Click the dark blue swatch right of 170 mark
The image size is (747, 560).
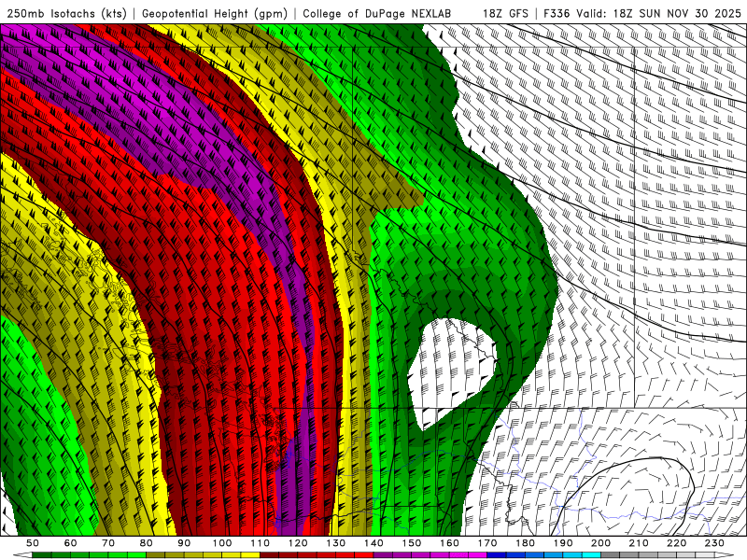pyautogui.click(x=497, y=555)
